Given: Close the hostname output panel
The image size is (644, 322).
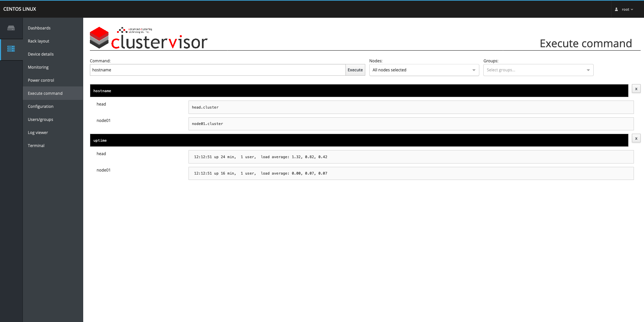Looking at the screenshot, I should coord(636,89).
